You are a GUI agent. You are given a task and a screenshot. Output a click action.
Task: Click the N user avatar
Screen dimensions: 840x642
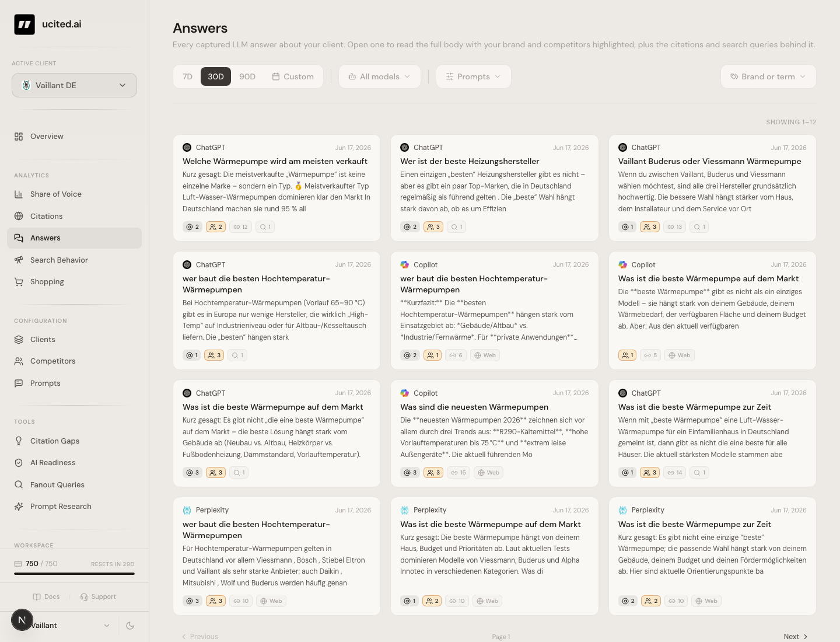[x=22, y=620]
